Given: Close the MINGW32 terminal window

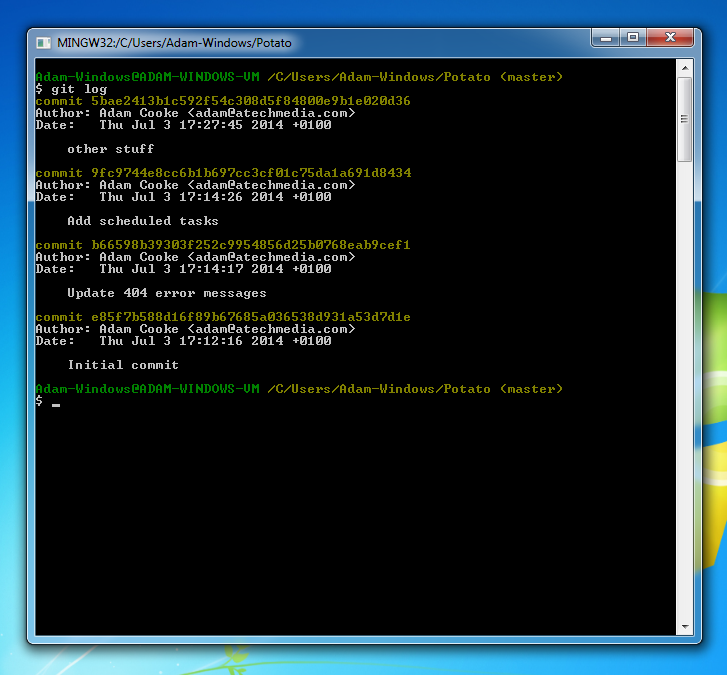Looking at the screenshot, I should [670, 38].
